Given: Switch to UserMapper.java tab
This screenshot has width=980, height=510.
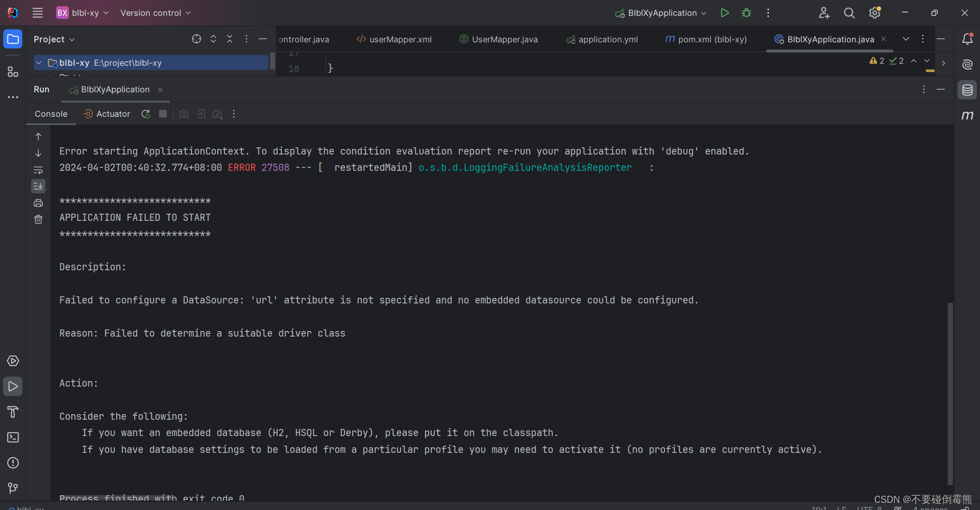Looking at the screenshot, I should point(499,39).
